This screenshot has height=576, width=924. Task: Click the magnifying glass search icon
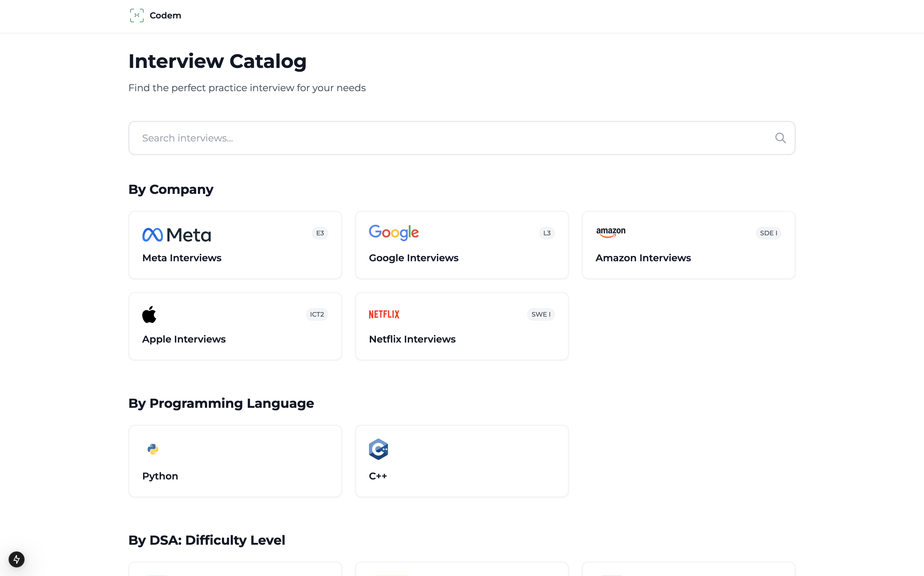780,138
